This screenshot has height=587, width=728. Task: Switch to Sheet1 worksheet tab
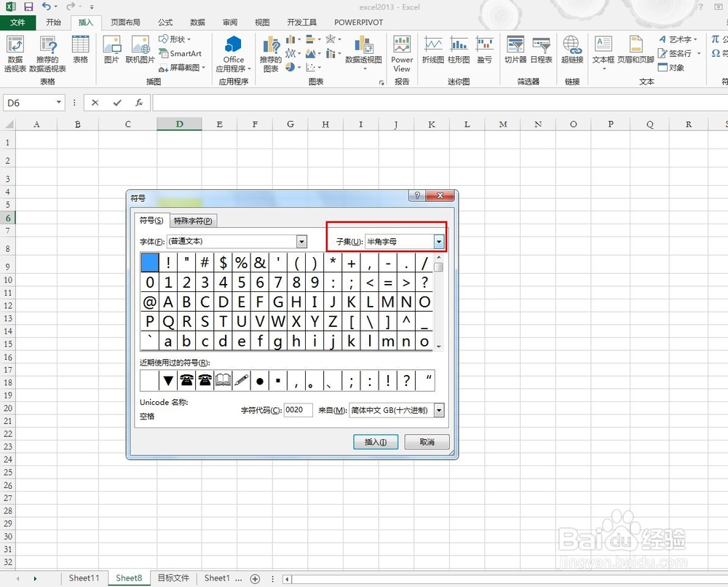point(217,578)
